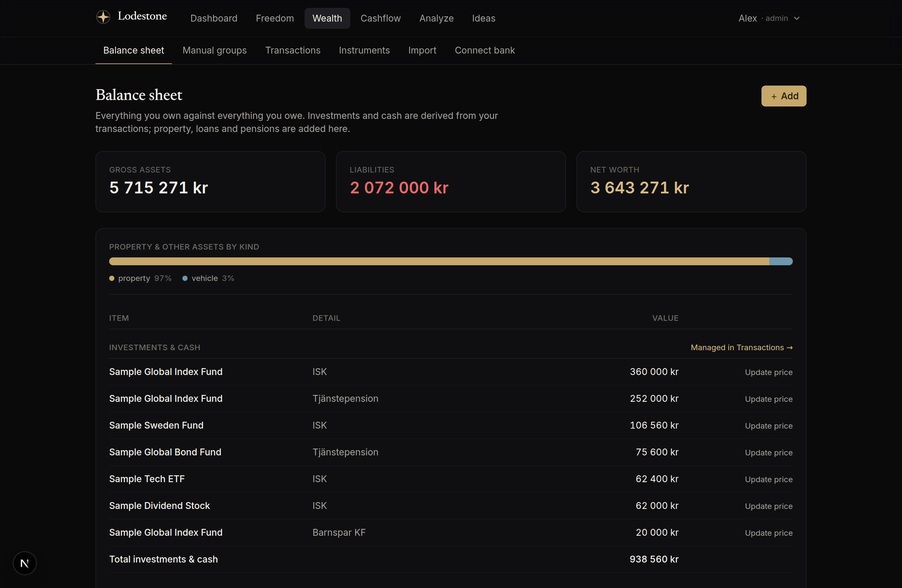Open the Transactions sub-tab
The width and height of the screenshot is (902, 588).
point(292,50)
